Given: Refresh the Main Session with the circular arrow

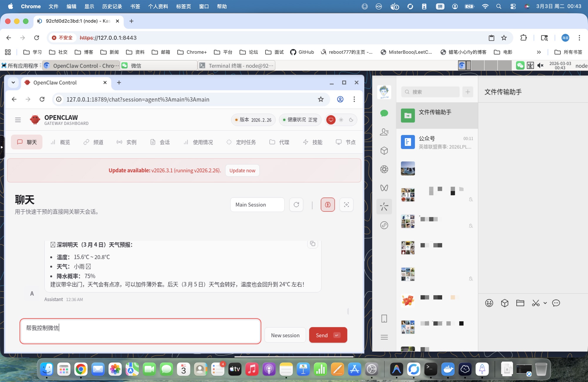Looking at the screenshot, I should click(296, 204).
